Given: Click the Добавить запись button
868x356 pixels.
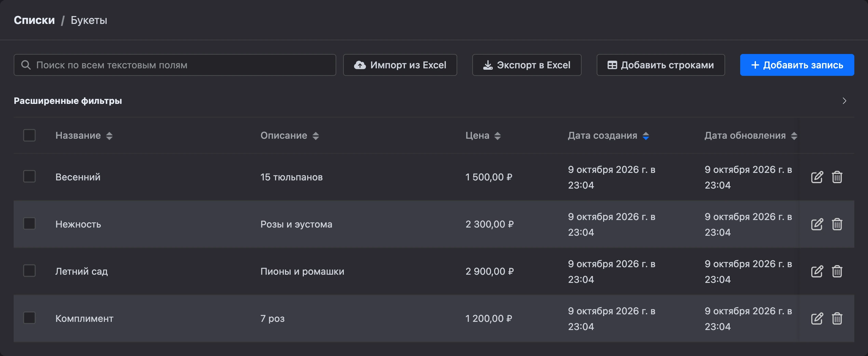Looking at the screenshot, I should 797,65.
